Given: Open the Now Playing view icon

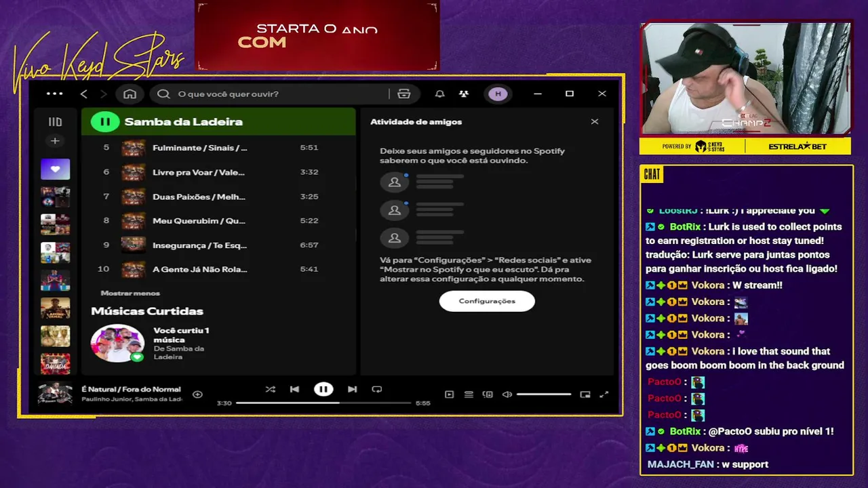Looking at the screenshot, I should 449,394.
